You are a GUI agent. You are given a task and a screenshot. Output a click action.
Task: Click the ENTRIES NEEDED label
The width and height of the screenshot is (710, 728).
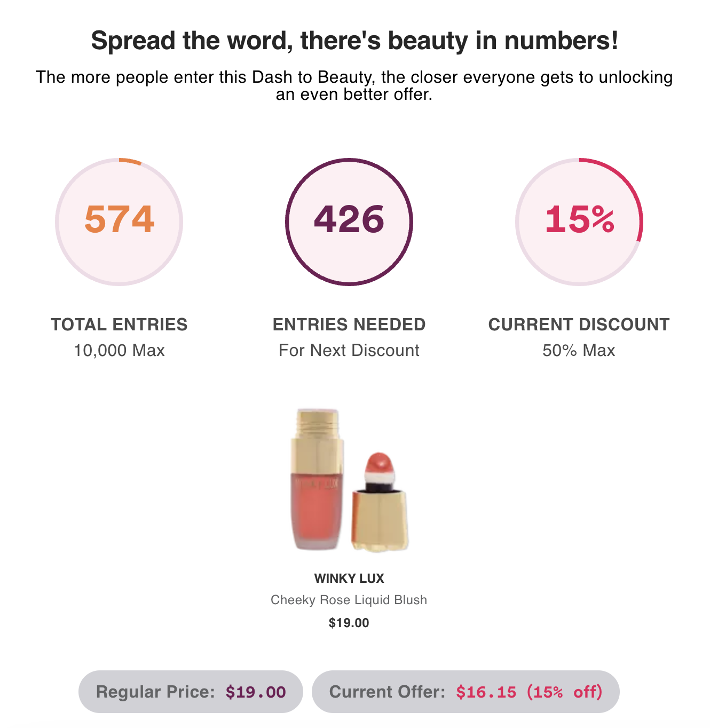click(x=349, y=325)
